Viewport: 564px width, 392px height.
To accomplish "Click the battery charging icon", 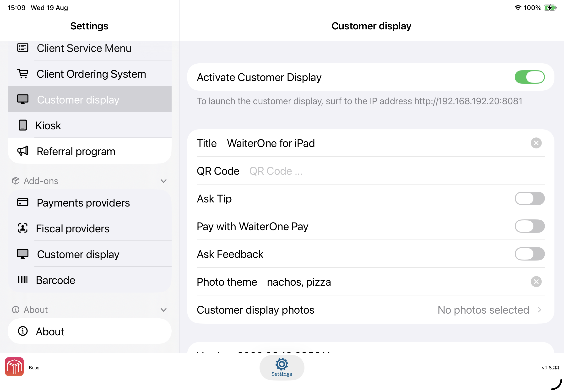I will pos(550,8).
